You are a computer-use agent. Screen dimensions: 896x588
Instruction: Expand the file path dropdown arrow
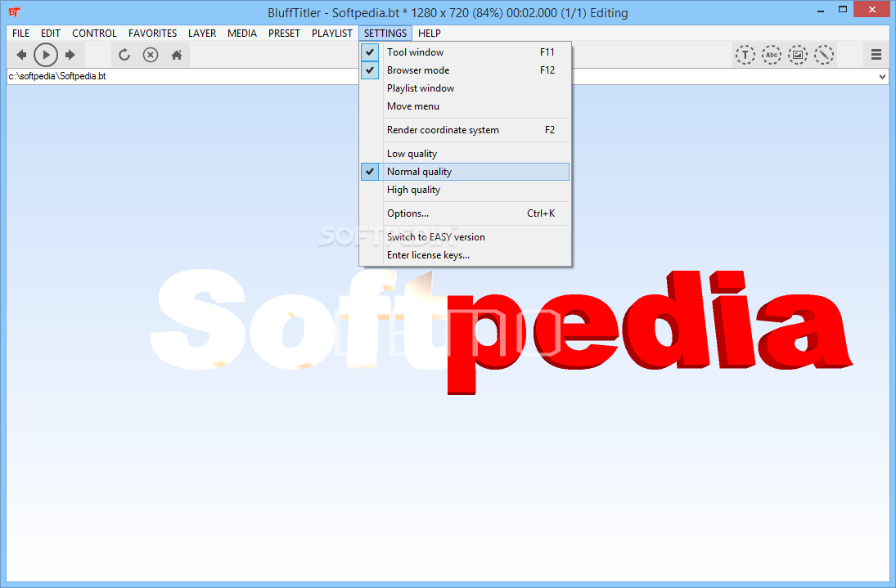click(882, 77)
